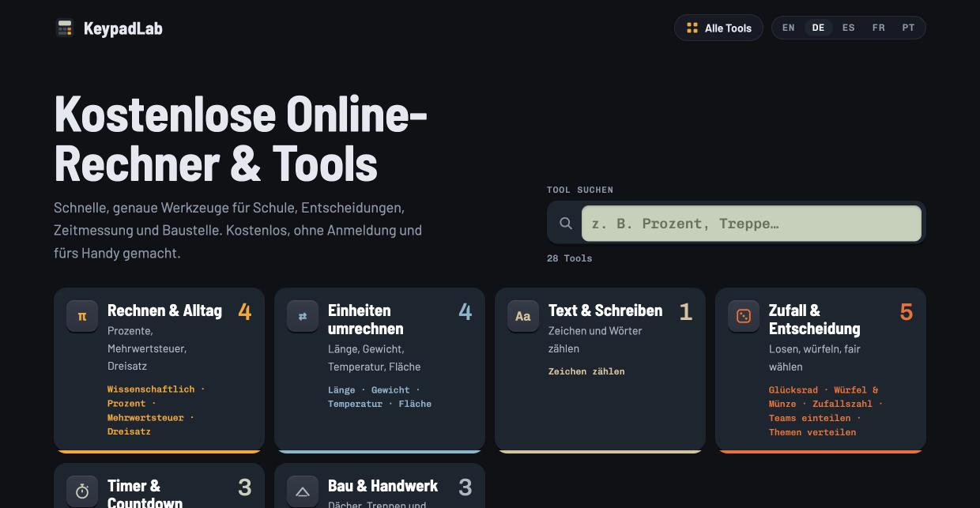Go to the KeypadLab home link
The width and height of the screenshot is (980, 508).
pyautogui.click(x=109, y=28)
